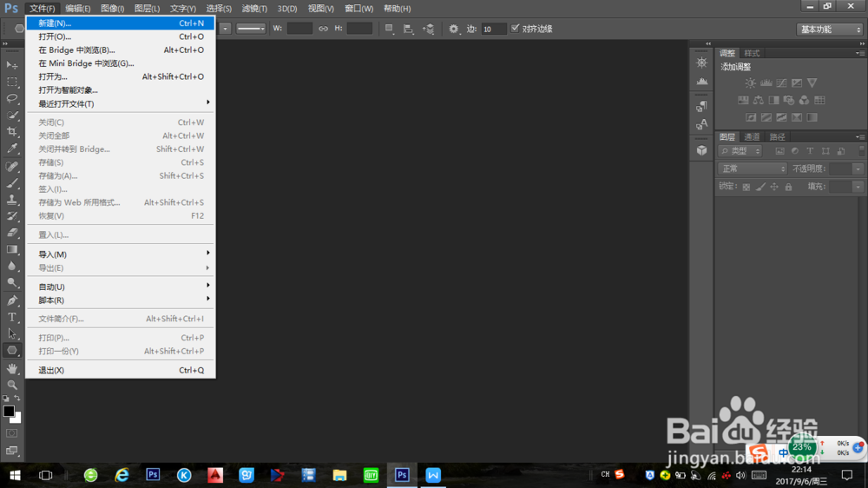This screenshot has height=488, width=868.
Task: Open adjustments panel flyout menu
Action: pyautogui.click(x=860, y=53)
